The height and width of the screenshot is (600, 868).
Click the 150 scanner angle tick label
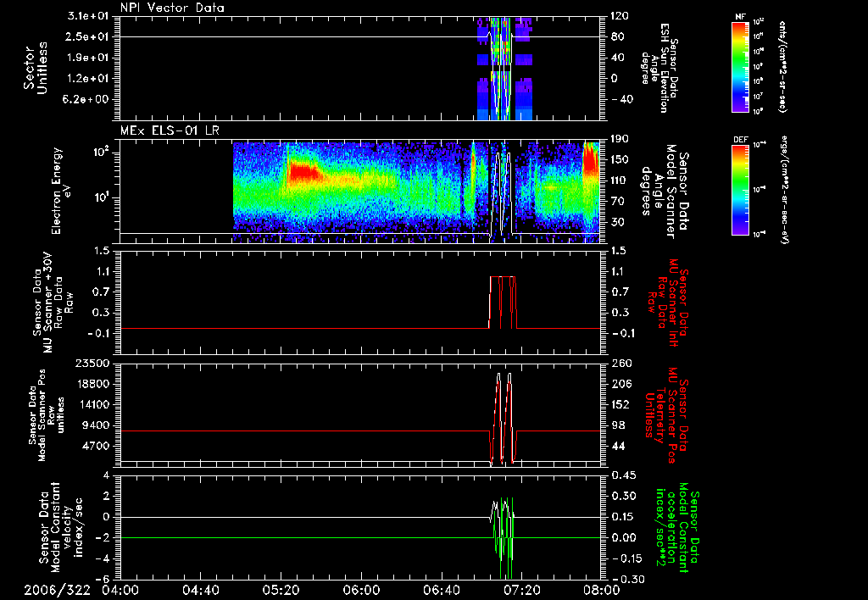pos(620,160)
